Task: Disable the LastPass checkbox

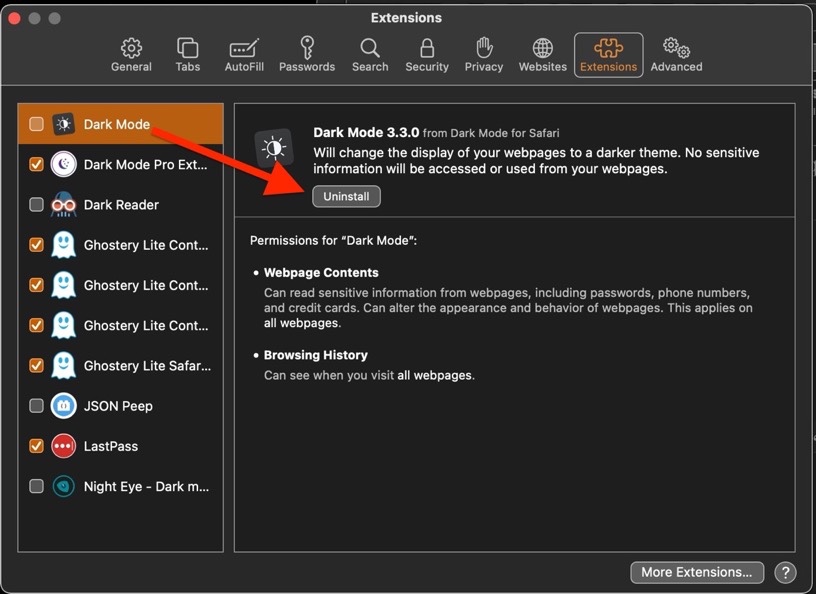Action: pos(36,446)
